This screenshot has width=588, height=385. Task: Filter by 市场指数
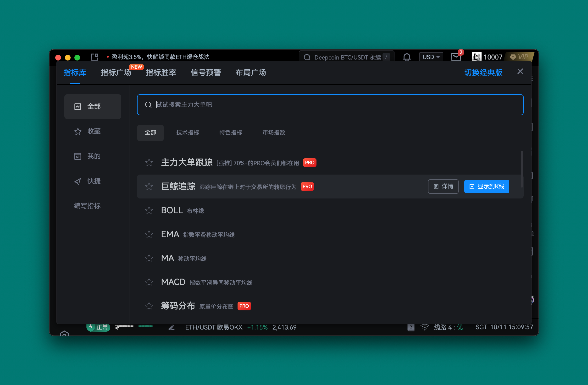[x=274, y=133]
